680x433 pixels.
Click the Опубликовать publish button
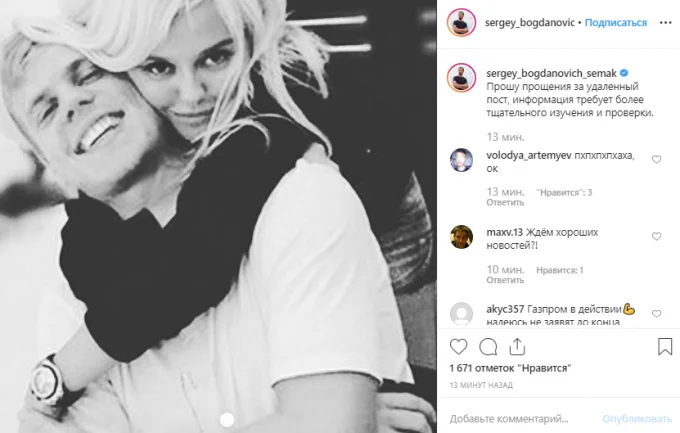(637, 419)
